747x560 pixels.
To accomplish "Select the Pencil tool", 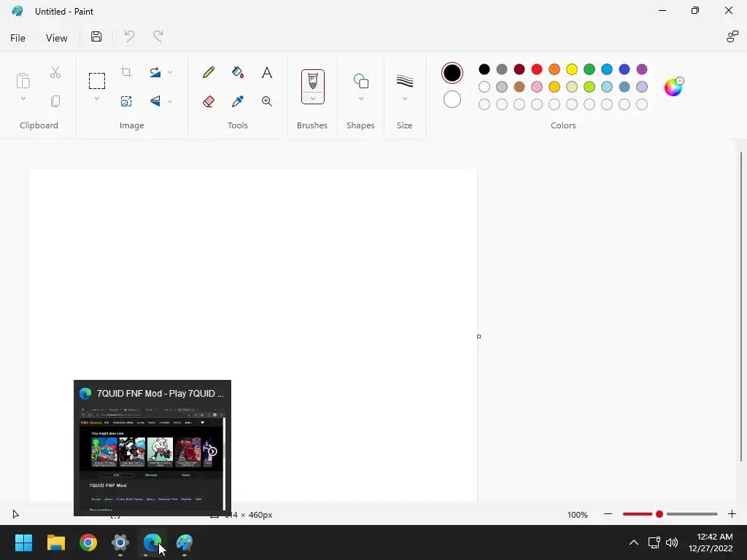I will 208,72.
